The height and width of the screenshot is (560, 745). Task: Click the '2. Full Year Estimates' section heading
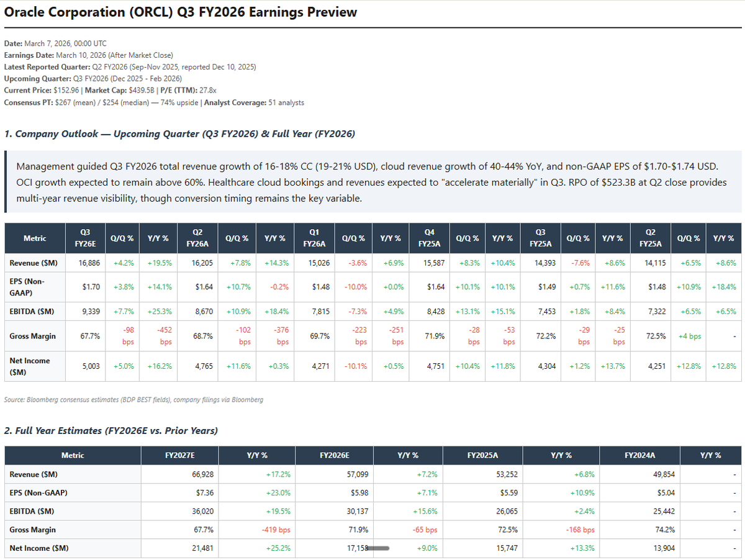pos(111,431)
